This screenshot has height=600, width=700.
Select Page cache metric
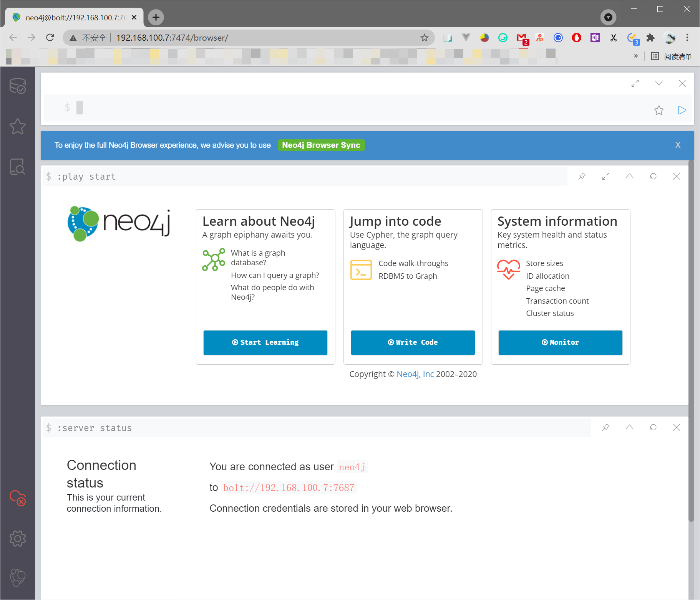[x=546, y=288]
